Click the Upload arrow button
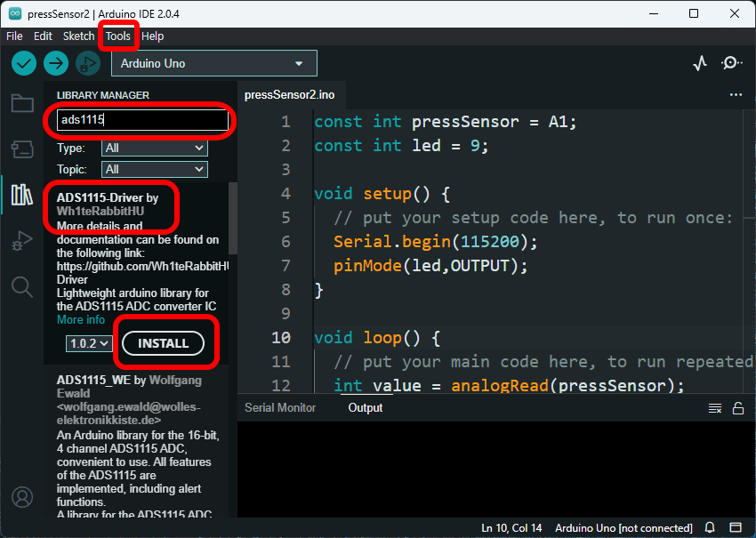 (56, 63)
